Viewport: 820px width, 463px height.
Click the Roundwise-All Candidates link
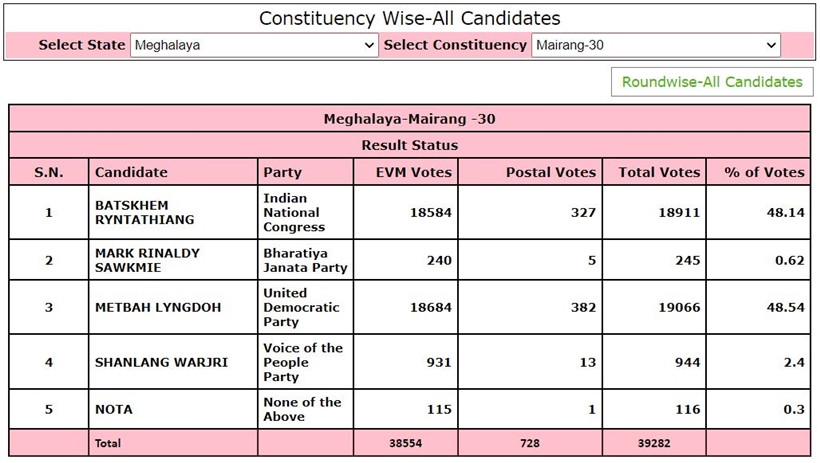pos(712,82)
